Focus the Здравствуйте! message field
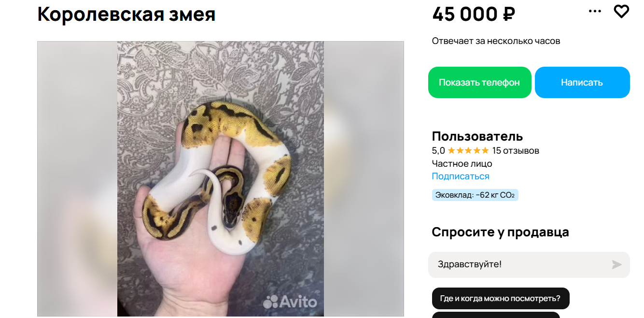This screenshot has height=318, width=644. coord(519,264)
